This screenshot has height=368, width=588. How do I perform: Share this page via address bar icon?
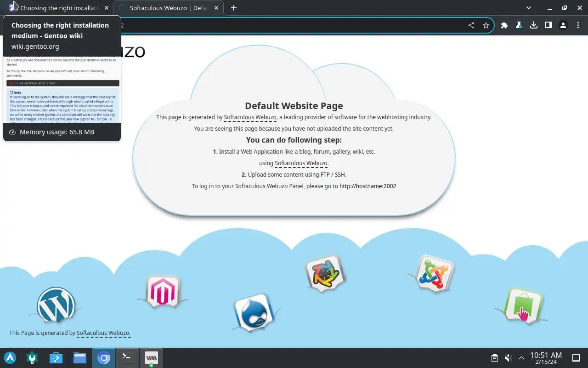click(x=471, y=25)
